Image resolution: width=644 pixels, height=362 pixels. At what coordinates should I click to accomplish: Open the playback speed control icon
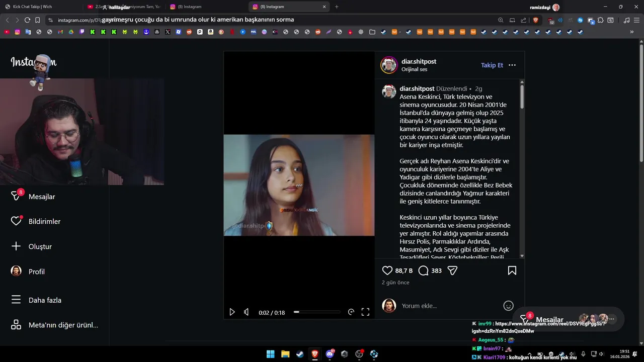(351, 312)
